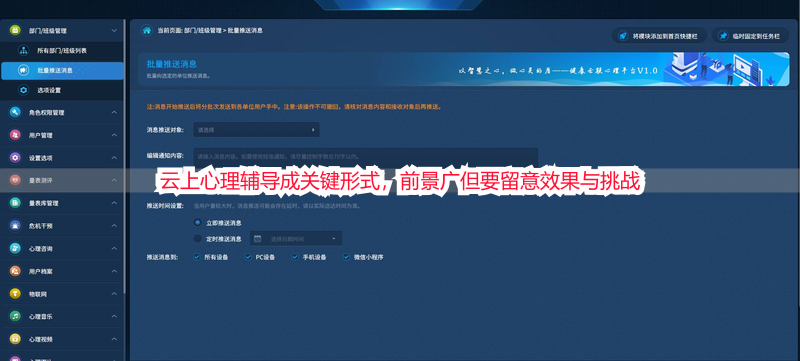The width and height of the screenshot is (800, 361).
Task: Click the 编辑通知内容 message input field
Action: (x=365, y=158)
